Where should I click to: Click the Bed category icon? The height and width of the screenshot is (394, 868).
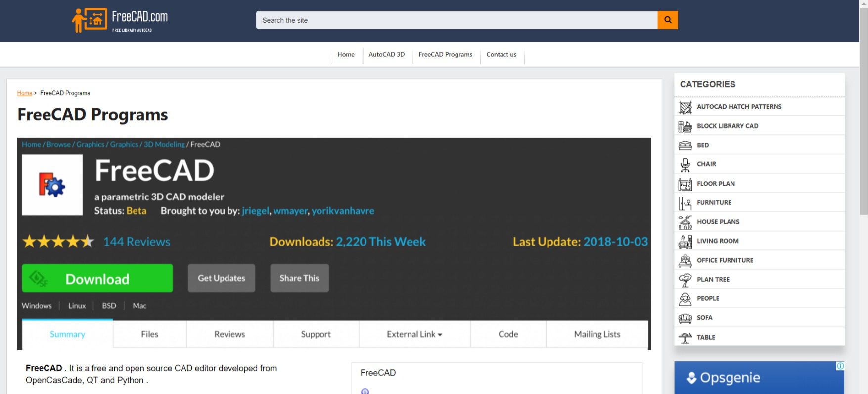[x=685, y=145]
